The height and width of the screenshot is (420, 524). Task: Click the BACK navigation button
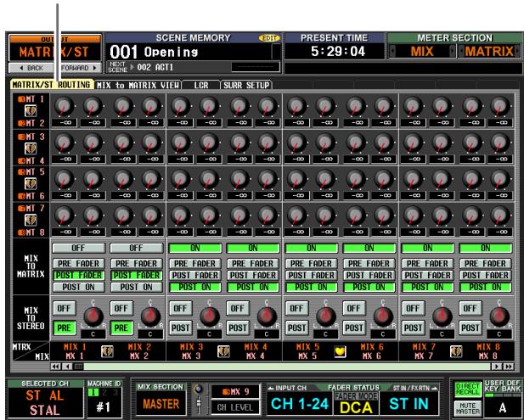point(31,68)
